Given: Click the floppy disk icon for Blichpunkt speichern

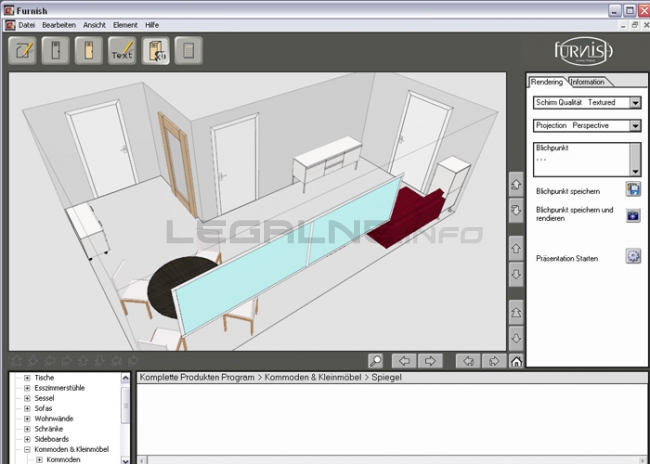Looking at the screenshot, I should tap(633, 189).
